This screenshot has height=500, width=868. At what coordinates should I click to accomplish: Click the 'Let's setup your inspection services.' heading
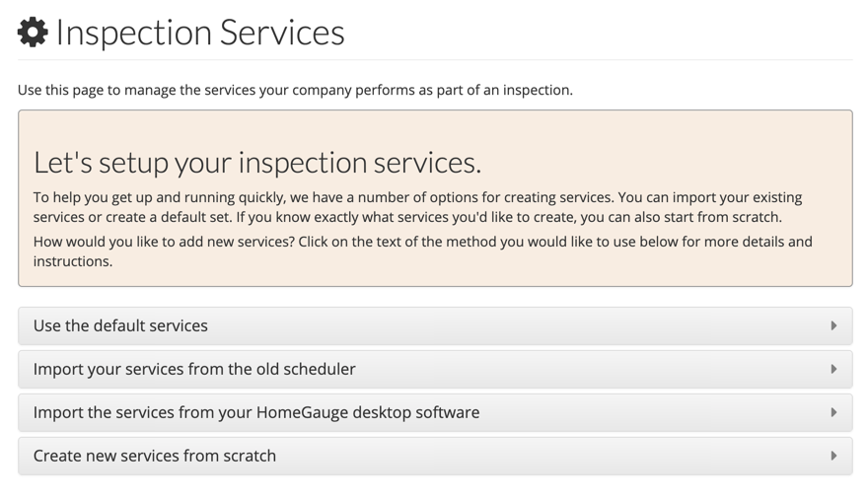point(257,162)
